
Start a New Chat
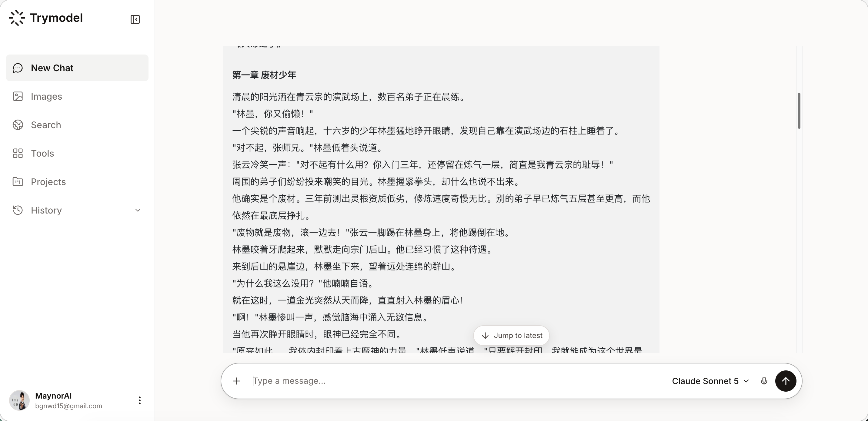[x=77, y=68]
